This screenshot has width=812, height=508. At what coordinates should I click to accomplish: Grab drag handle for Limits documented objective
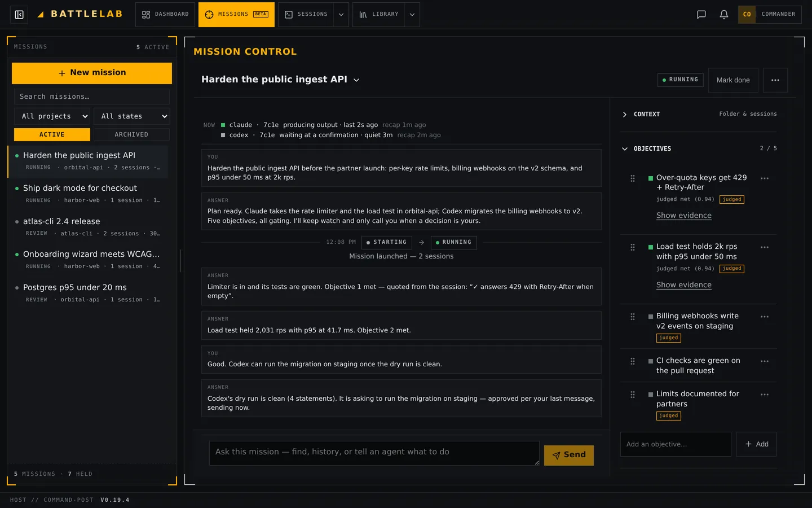pyautogui.click(x=633, y=395)
